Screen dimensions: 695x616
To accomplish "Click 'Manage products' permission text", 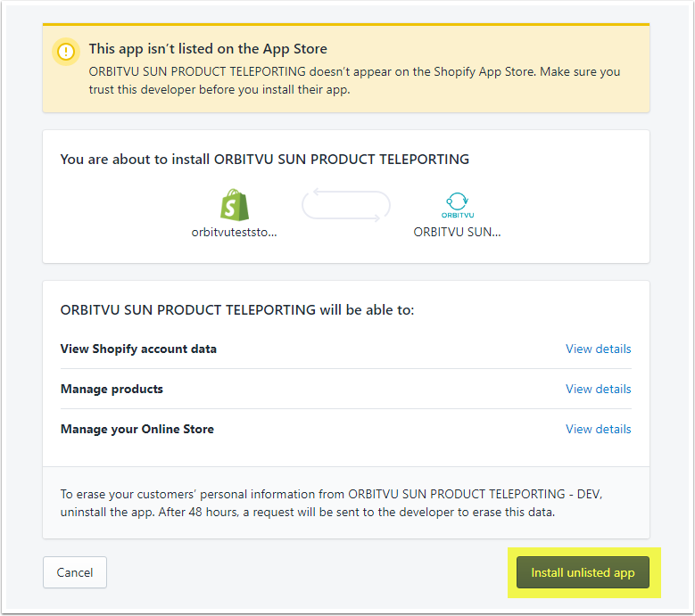I will click(x=112, y=389).
